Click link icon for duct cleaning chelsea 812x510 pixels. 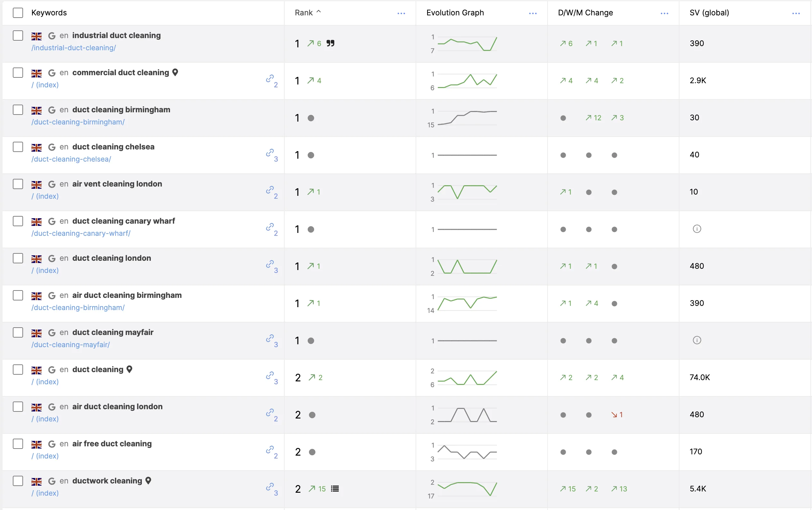(x=270, y=153)
